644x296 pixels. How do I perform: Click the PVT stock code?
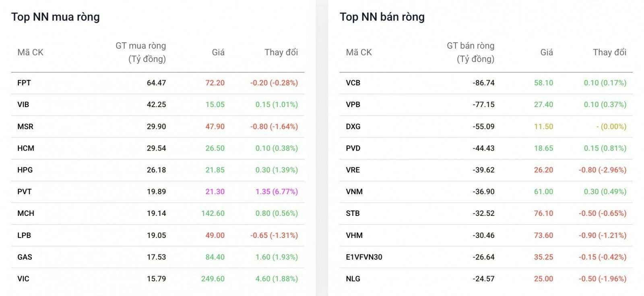tap(25, 192)
